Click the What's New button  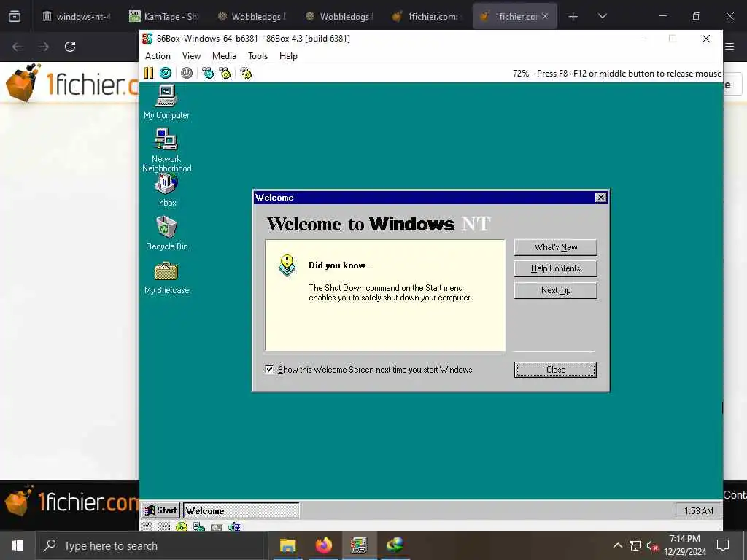coord(555,247)
